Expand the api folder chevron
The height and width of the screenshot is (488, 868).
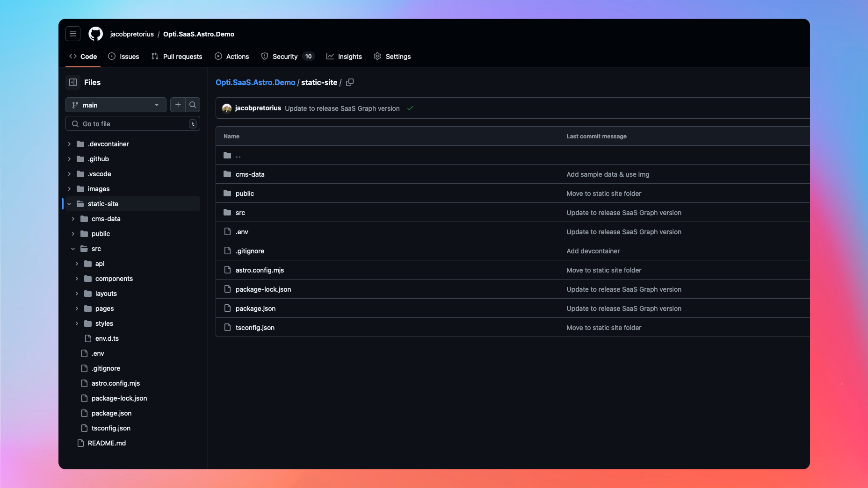tap(77, 264)
